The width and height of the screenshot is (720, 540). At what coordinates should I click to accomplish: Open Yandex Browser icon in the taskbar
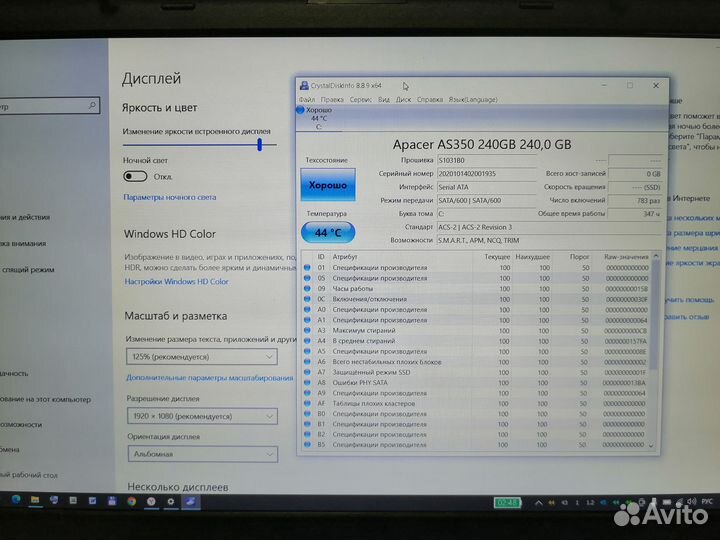click(x=151, y=501)
